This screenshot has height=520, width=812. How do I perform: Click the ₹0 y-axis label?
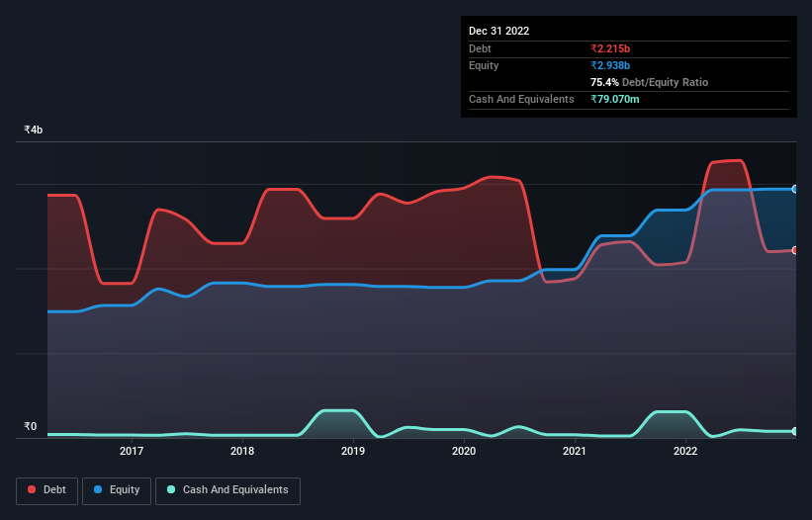[x=31, y=426]
